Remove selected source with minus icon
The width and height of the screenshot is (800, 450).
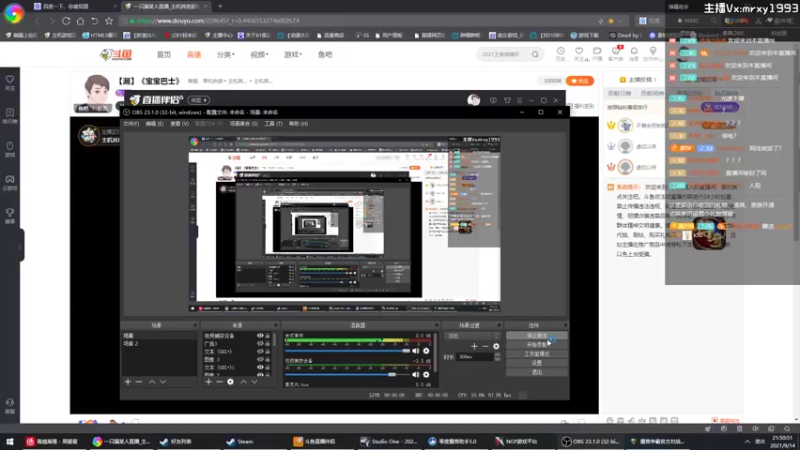coord(219,382)
